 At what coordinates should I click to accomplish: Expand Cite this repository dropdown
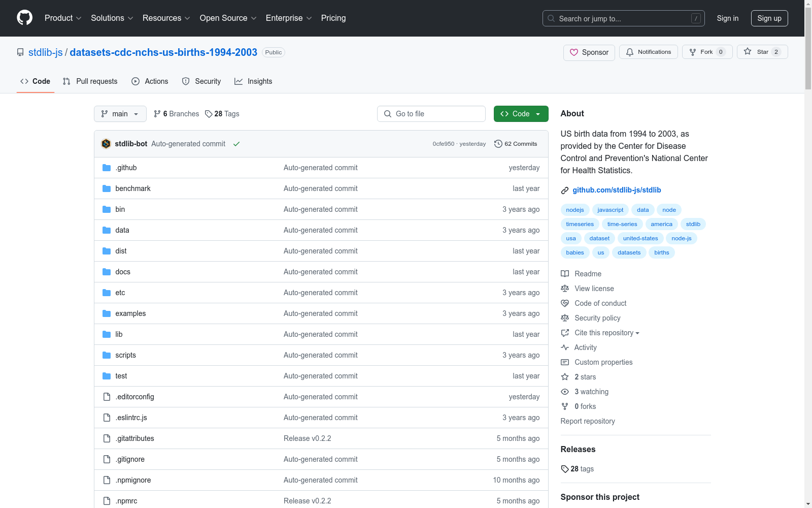pos(607,333)
